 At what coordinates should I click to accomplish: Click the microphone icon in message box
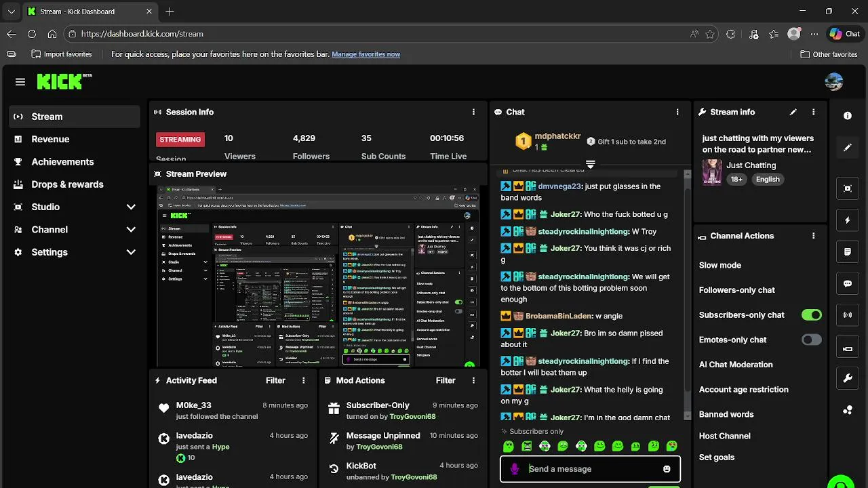(515, 468)
